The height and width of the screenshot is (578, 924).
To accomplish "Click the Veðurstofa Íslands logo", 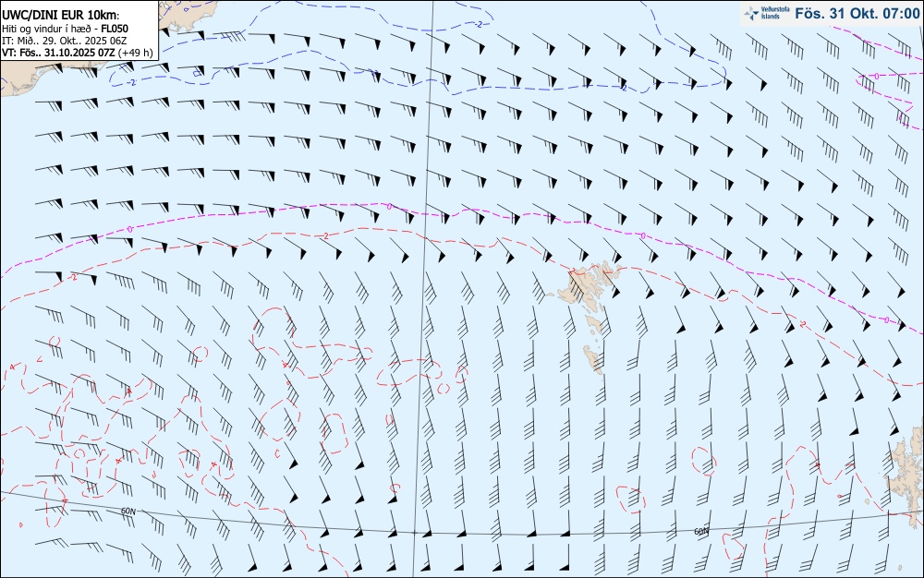I will [x=767, y=13].
